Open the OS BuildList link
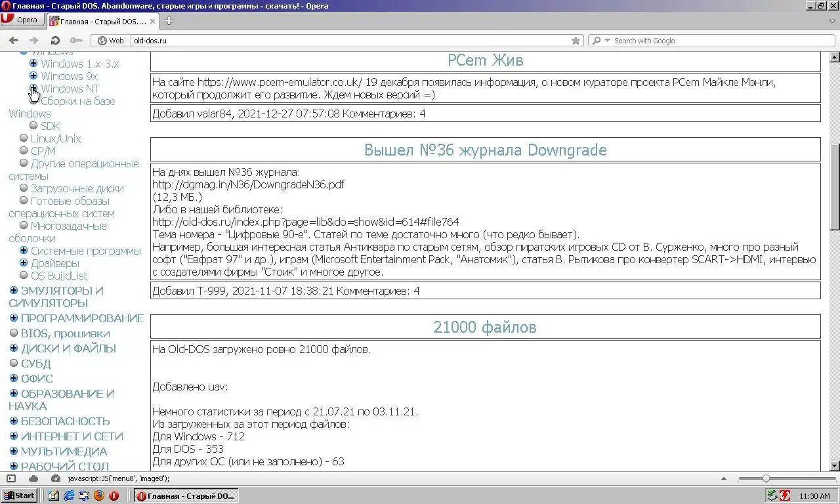Screen dimensions: 840x504 59,276
